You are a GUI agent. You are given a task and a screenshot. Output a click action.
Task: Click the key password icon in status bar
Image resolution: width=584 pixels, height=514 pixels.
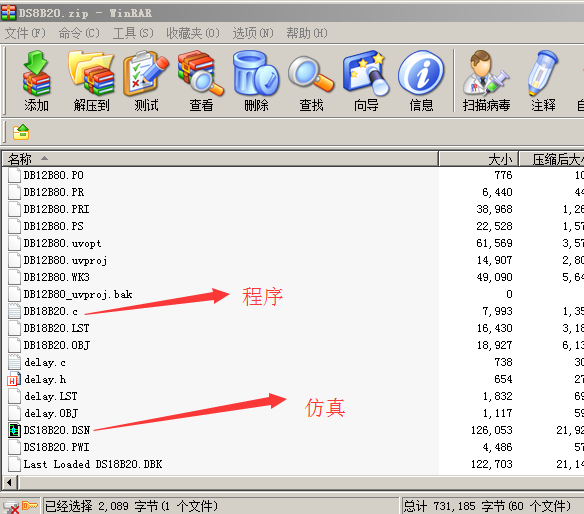[x=29, y=506]
